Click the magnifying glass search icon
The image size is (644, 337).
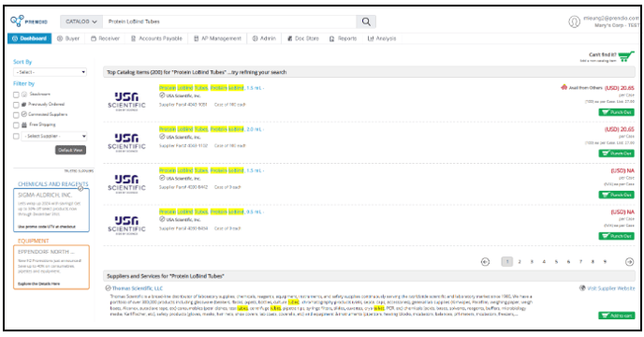pyautogui.click(x=366, y=22)
